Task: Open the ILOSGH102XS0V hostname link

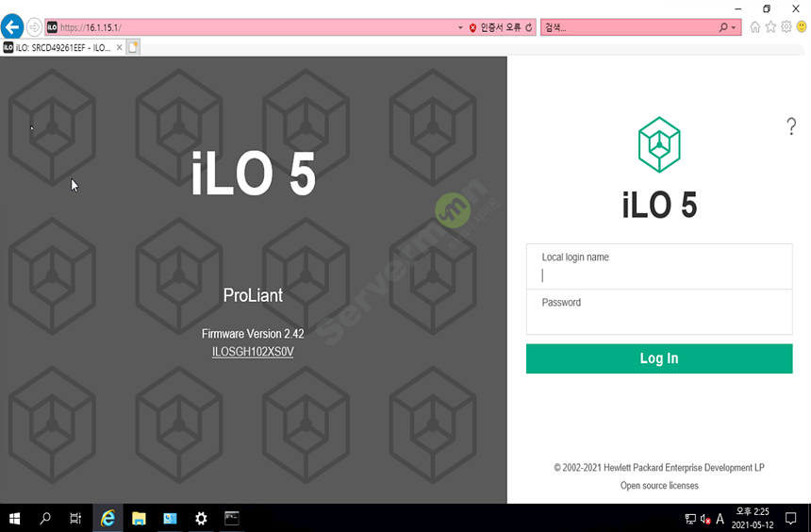Action: click(x=253, y=352)
